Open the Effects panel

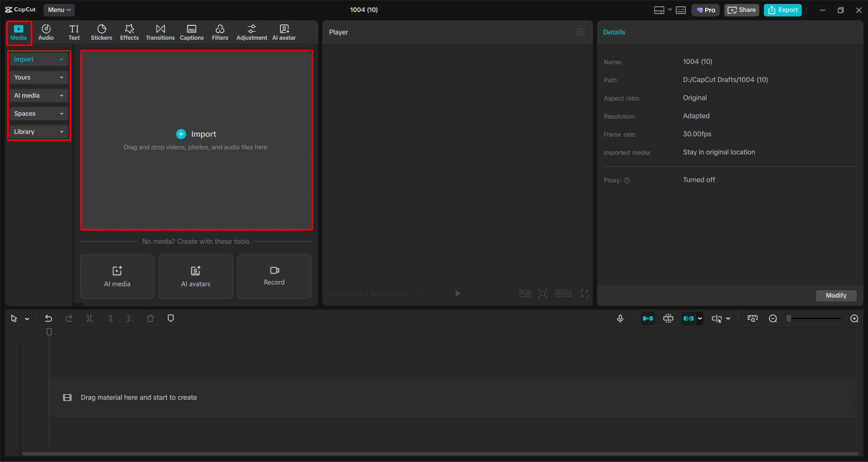pyautogui.click(x=129, y=32)
